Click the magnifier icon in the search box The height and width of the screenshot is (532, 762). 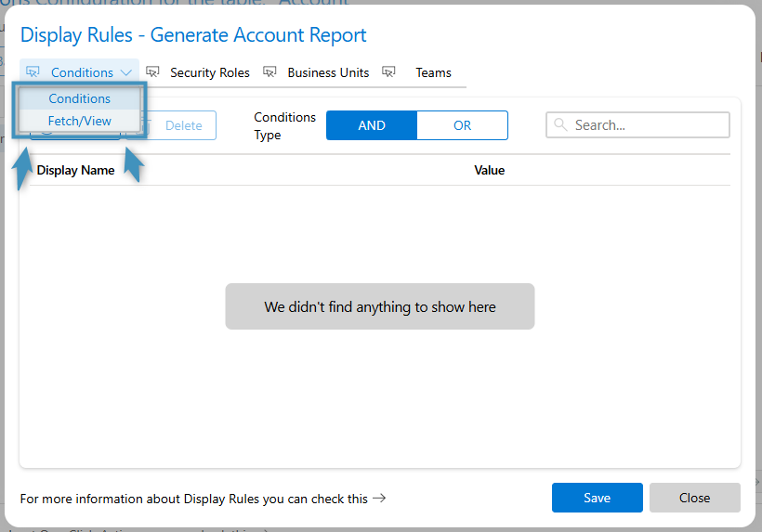(560, 125)
